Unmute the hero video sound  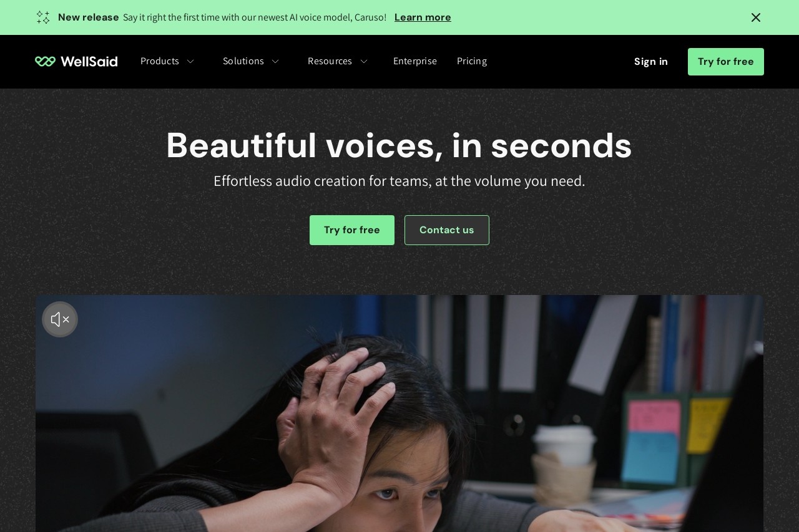60,319
